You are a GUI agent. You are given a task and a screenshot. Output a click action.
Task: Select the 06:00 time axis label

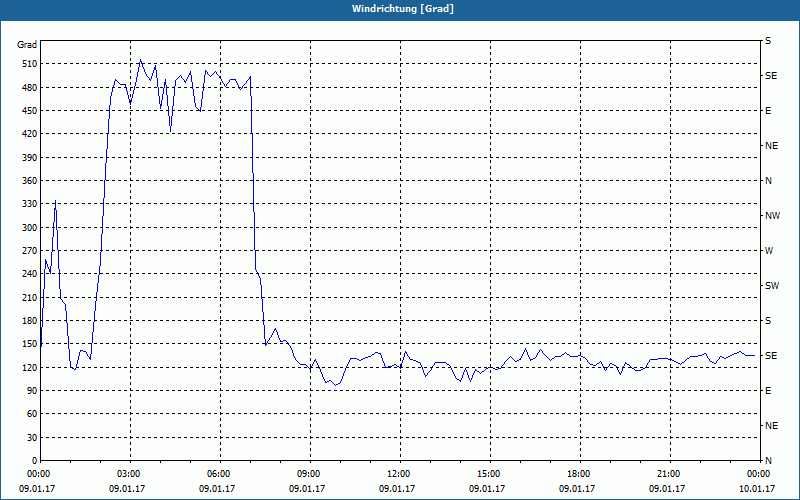(x=217, y=474)
